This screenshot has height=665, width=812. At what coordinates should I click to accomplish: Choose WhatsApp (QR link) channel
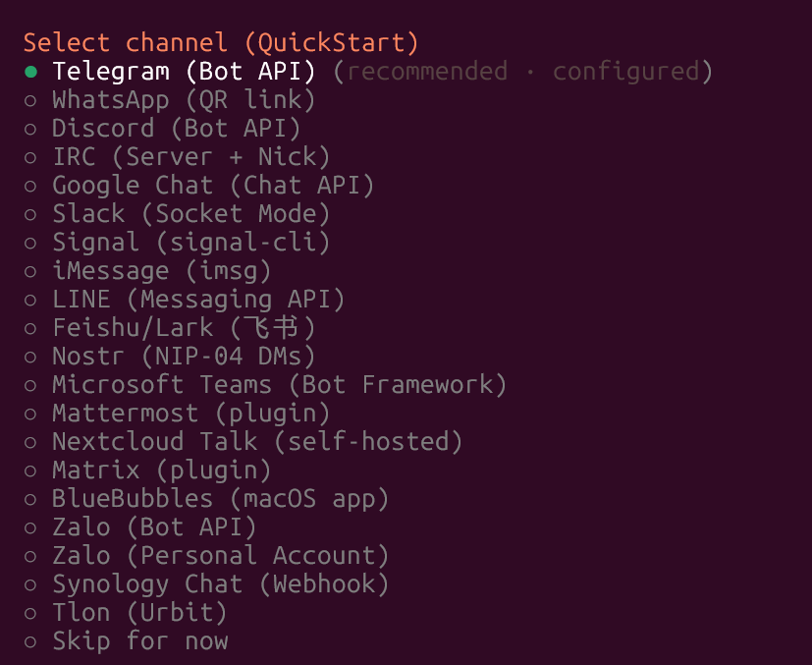tap(184, 100)
